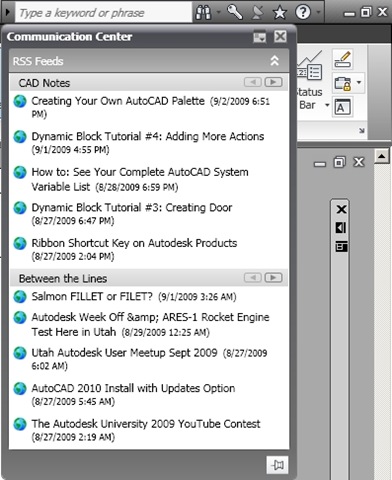The height and width of the screenshot is (480, 392).
Task: Show previous Between the Lines page
Action: pos(253,277)
